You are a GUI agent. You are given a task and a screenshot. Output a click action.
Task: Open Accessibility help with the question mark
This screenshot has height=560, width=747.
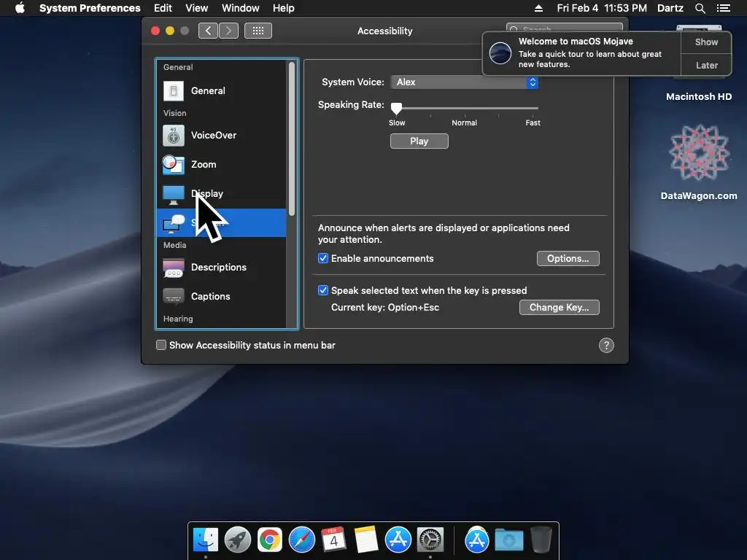(x=606, y=345)
